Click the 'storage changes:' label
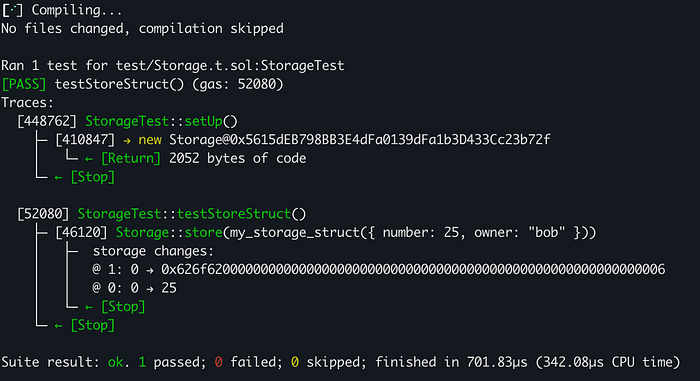Image resolution: width=700 pixels, height=381 pixels. click(x=153, y=251)
